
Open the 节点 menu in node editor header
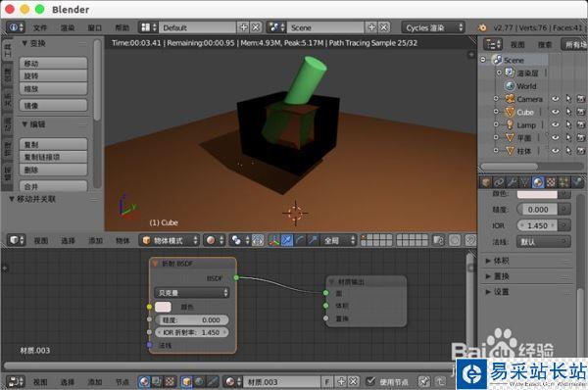(x=122, y=382)
